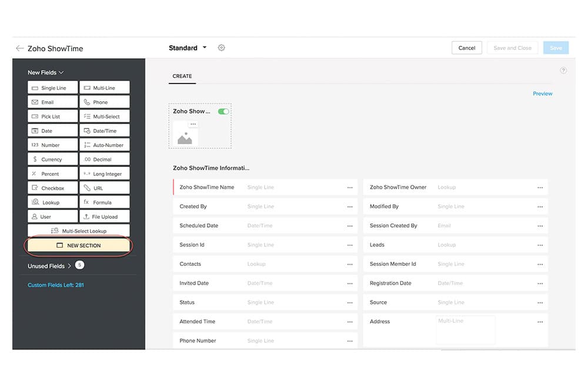
Task: Open options for Session Id field
Action: coord(350,245)
